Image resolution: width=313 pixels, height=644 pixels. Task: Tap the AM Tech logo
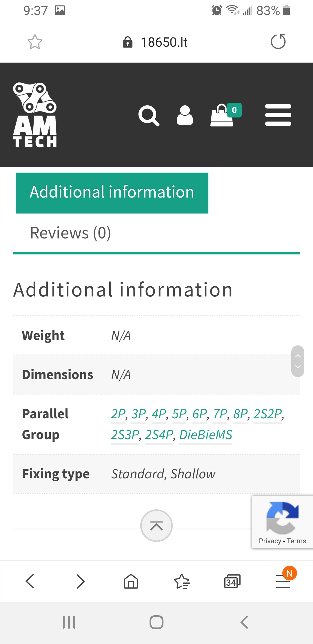tap(35, 115)
